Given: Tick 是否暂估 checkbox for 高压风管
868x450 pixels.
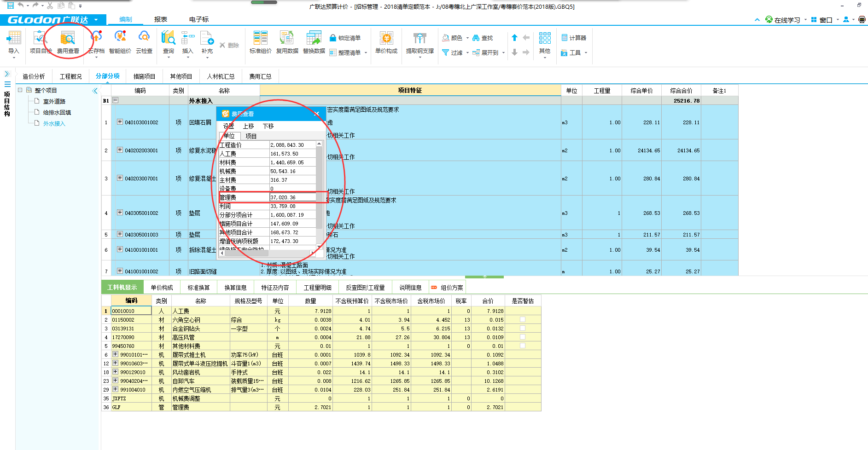Looking at the screenshot, I should tap(522, 337).
